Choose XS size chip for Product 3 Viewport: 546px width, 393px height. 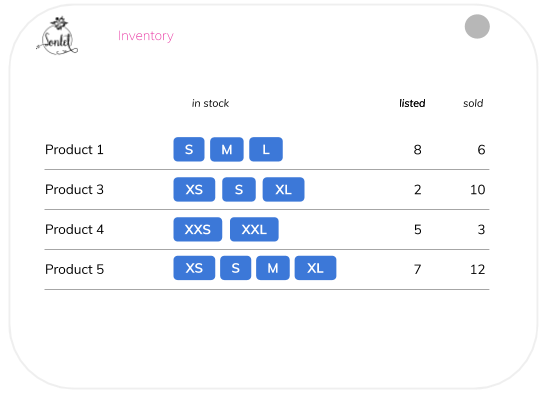tap(194, 189)
